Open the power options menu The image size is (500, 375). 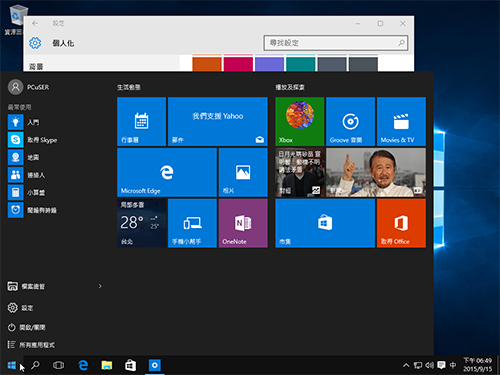click(x=27, y=327)
